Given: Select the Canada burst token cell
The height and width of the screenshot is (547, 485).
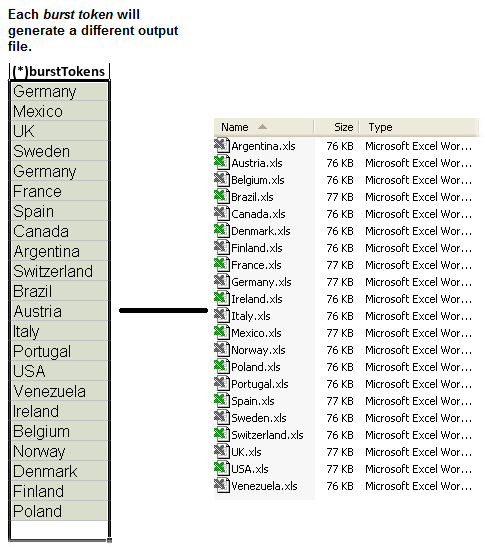Looking at the screenshot, I should (59, 231).
